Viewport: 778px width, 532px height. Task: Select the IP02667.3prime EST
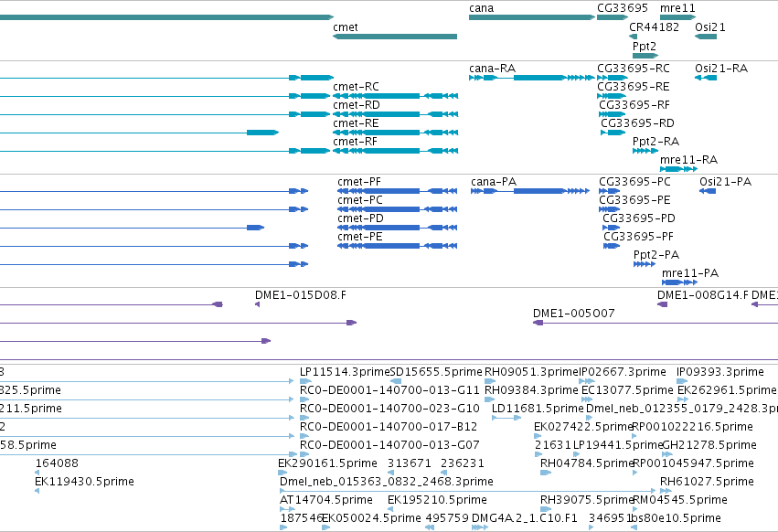pos(587,381)
